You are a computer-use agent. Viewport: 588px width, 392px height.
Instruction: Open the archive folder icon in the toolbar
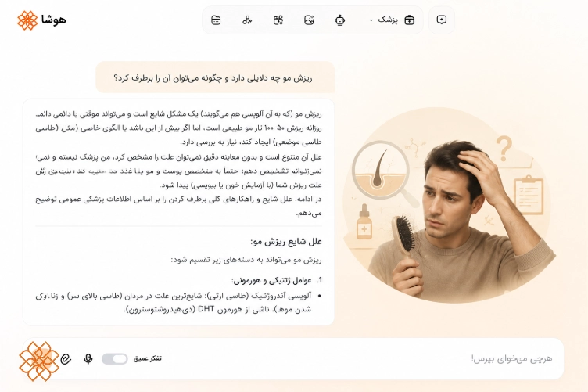tap(216, 20)
